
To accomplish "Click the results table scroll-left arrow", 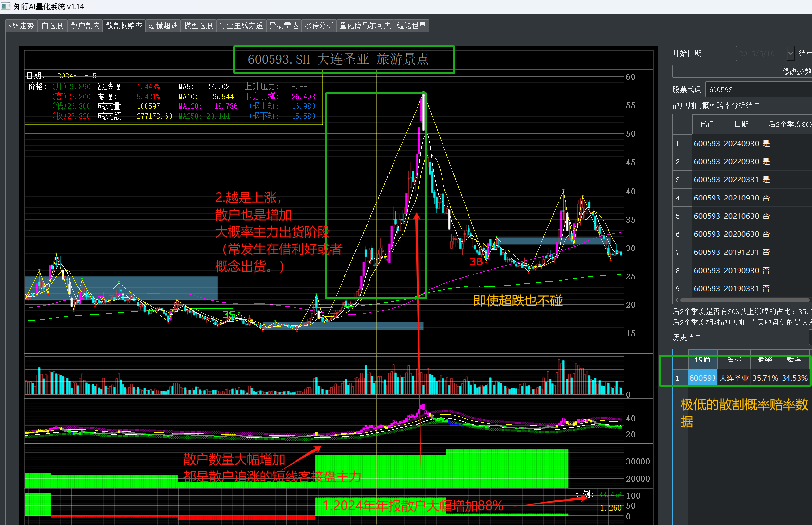I will pos(677,300).
